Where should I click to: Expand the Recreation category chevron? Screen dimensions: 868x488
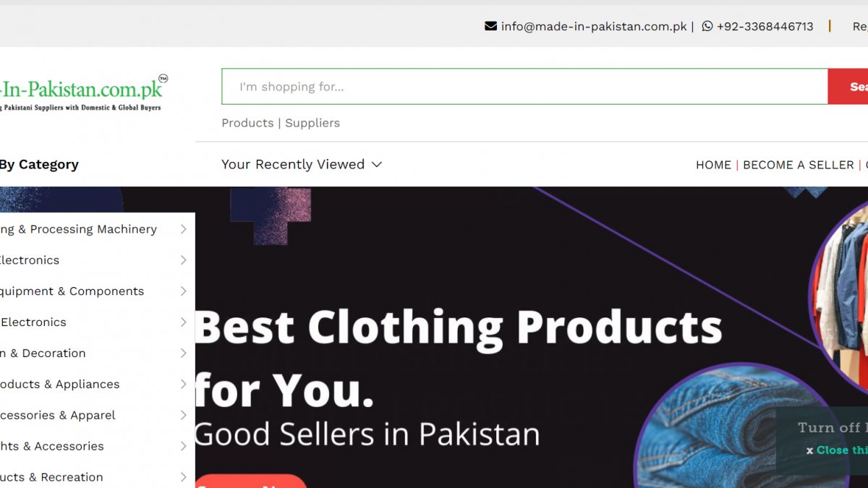(x=184, y=477)
